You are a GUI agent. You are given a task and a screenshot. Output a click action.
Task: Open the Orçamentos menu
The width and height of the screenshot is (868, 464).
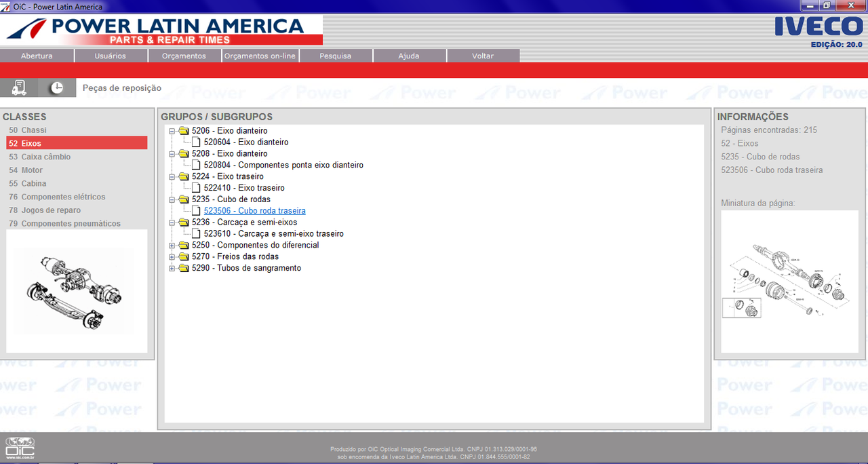click(x=184, y=56)
